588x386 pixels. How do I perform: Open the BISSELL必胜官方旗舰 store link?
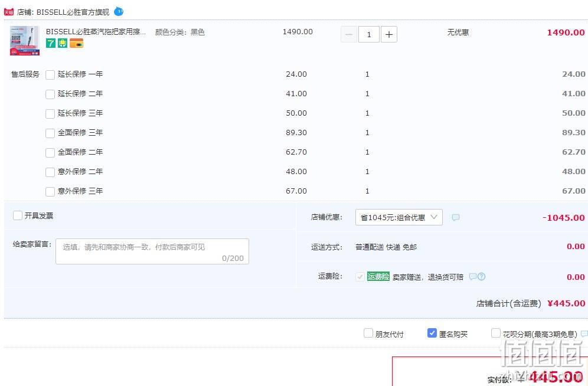click(x=73, y=12)
